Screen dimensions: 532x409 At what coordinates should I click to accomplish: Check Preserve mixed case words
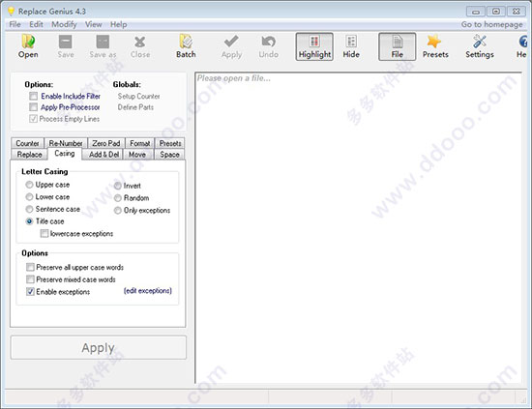pos(30,279)
